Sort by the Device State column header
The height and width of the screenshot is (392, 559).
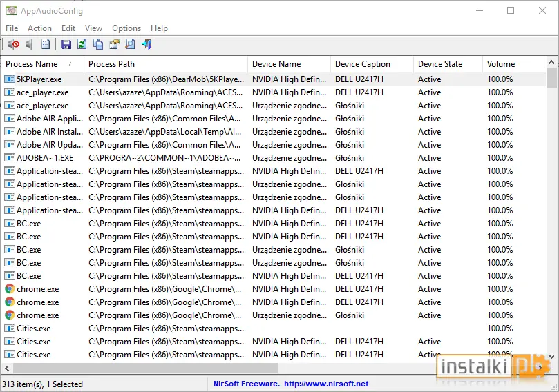pos(448,64)
